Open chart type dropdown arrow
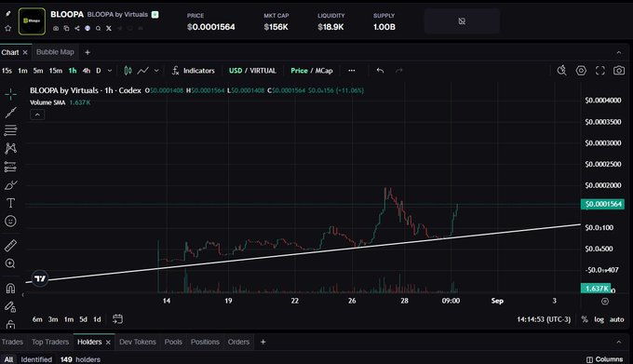The image size is (633, 364). tap(156, 71)
